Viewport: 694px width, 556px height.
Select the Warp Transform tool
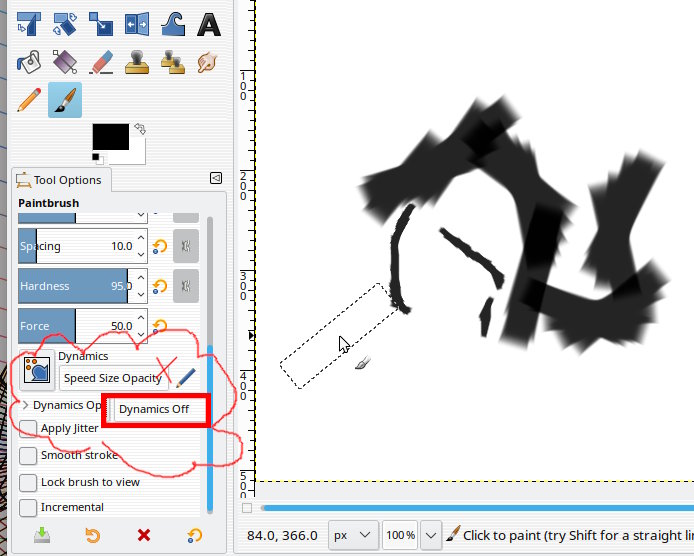[x=173, y=24]
